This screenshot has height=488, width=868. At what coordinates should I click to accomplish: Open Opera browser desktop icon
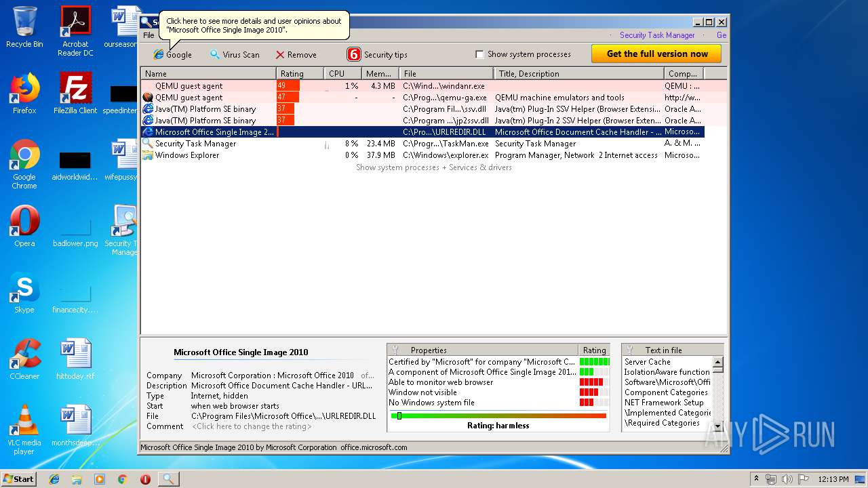coord(24,226)
